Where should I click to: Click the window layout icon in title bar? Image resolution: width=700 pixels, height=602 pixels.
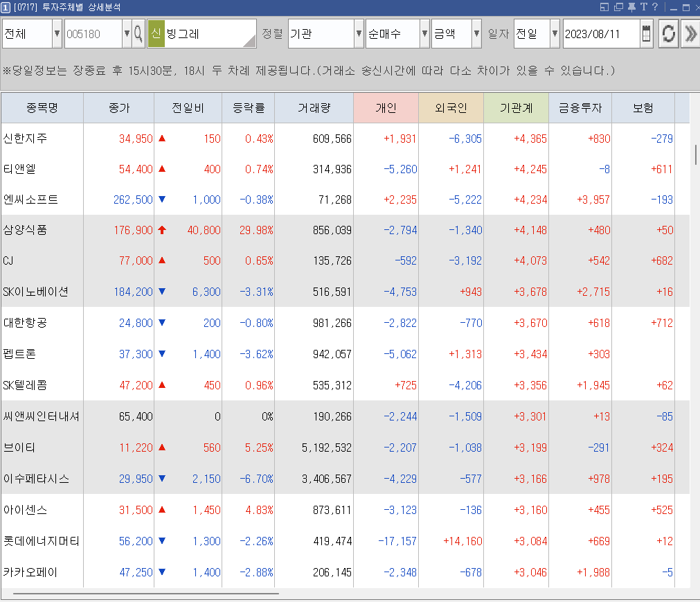[x=604, y=7]
